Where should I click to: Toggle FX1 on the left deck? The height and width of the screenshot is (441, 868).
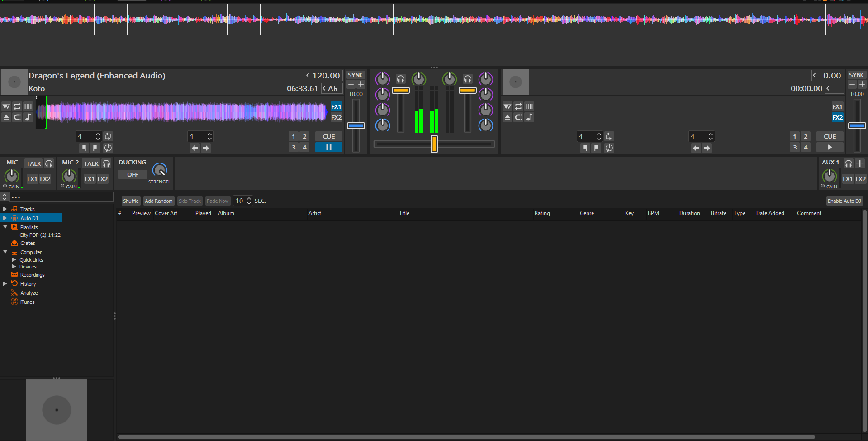[x=336, y=107]
